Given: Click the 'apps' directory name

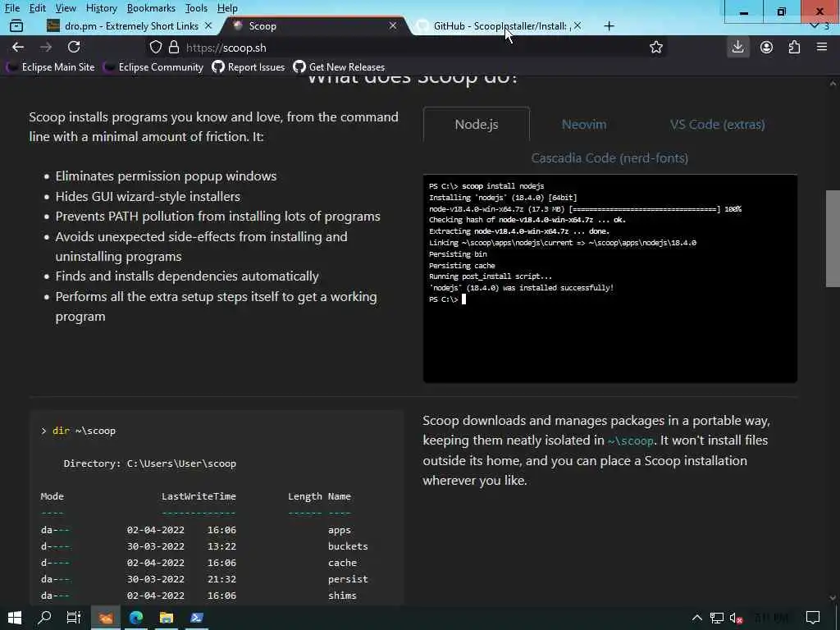Looking at the screenshot, I should (x=339, y=530).
